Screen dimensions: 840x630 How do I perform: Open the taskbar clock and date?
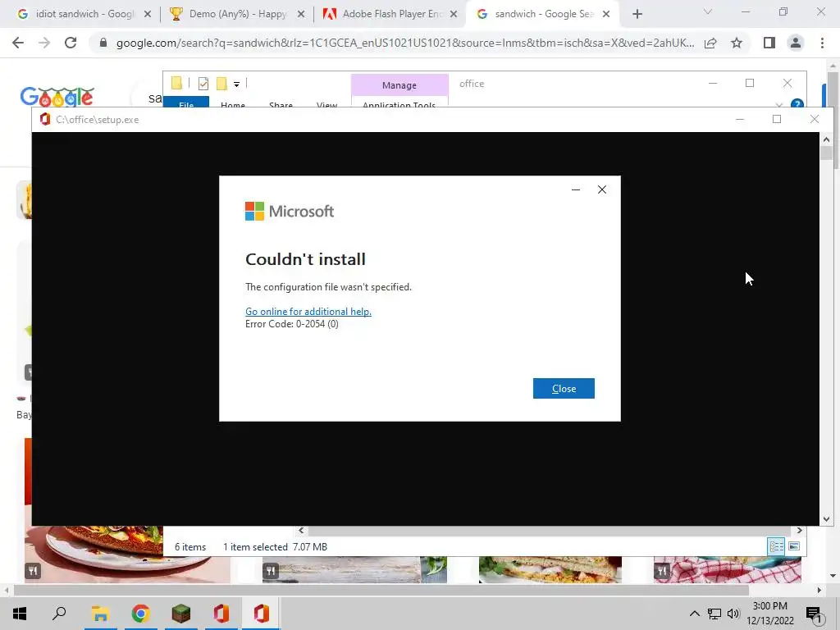point(769,614)
